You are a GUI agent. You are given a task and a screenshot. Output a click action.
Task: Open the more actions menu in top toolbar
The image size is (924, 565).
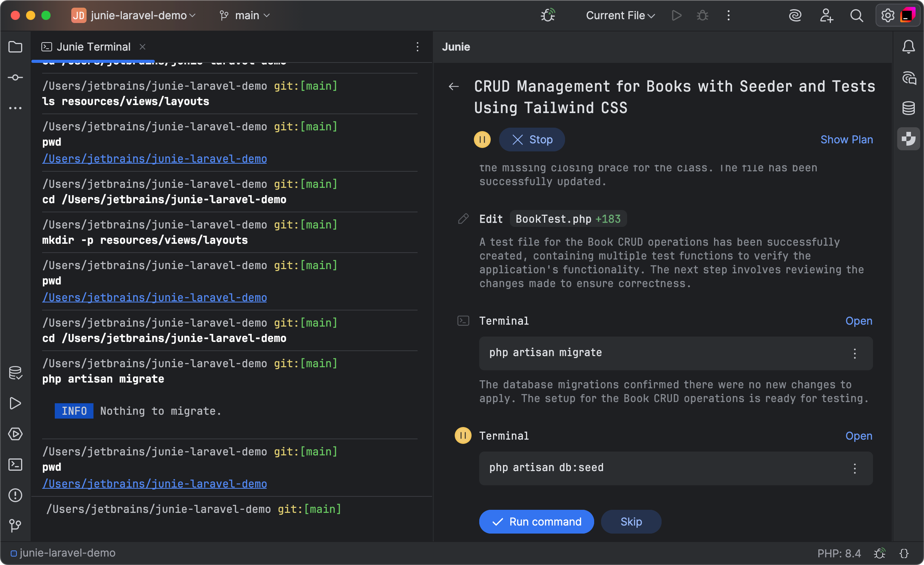click(x=729, y=15)
